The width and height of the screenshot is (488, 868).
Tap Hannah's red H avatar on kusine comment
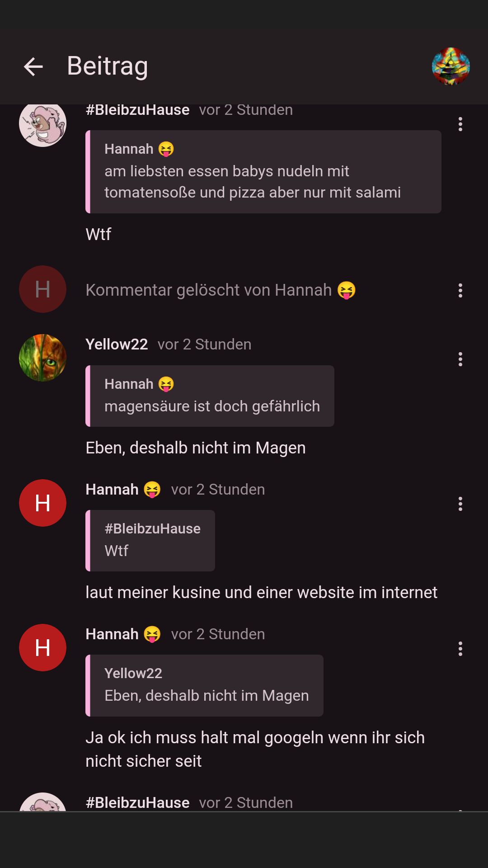42,503
